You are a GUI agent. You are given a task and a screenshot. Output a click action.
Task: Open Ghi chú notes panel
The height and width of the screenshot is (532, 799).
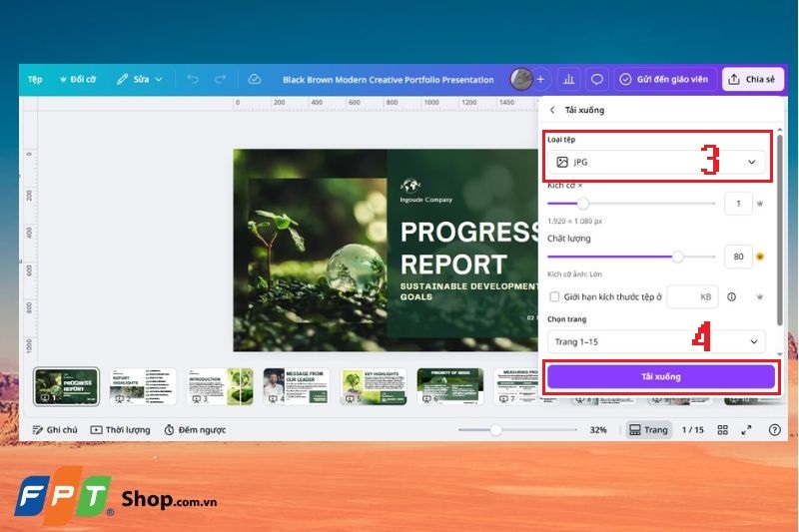pos(55,430)
